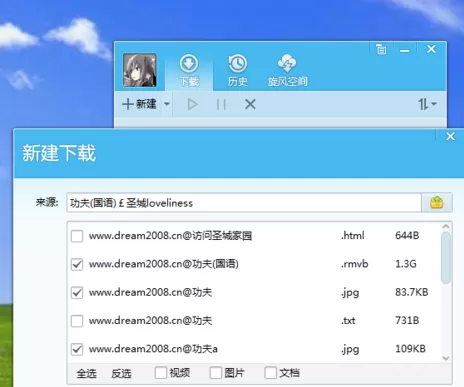Click the .html extension label

tap(352, 236)
